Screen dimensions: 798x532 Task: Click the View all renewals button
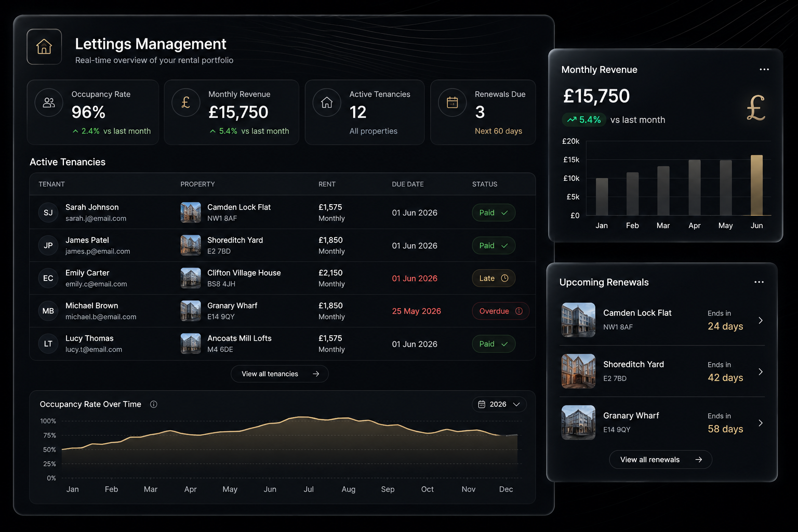pyautogui.click(x=660, y=460)
